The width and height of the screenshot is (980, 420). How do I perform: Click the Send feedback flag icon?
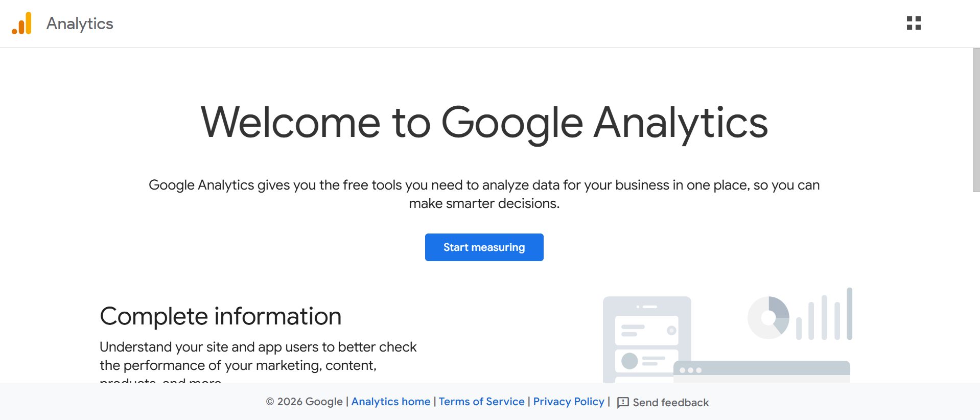(x=623, y=403)
